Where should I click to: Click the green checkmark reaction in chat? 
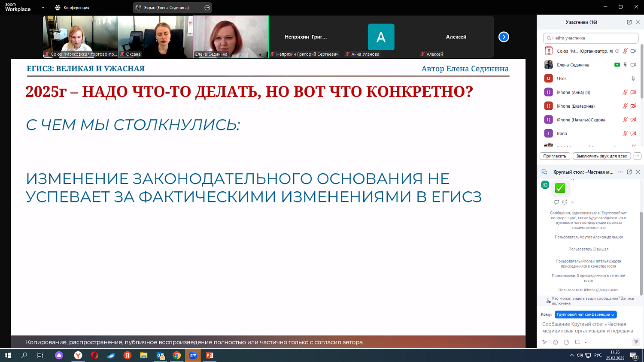coord(561,188)
